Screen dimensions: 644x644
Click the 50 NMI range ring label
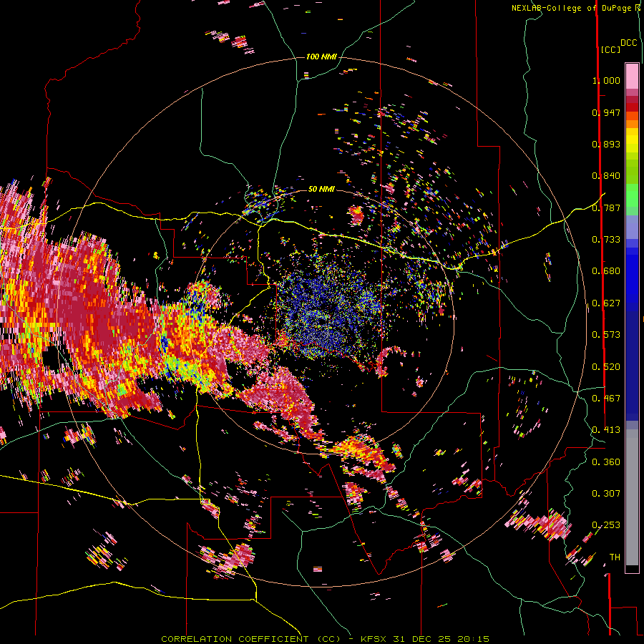click(321, 189)
